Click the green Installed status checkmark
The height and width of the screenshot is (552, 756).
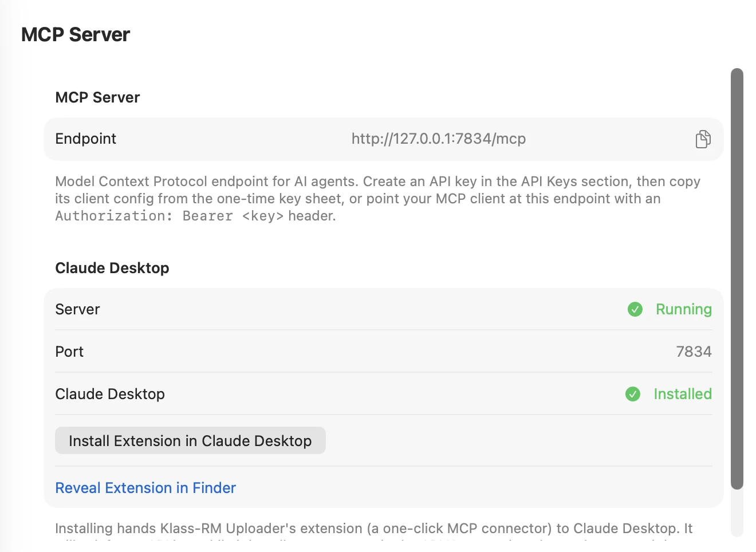pyautogui.click(x=633, y=394)
